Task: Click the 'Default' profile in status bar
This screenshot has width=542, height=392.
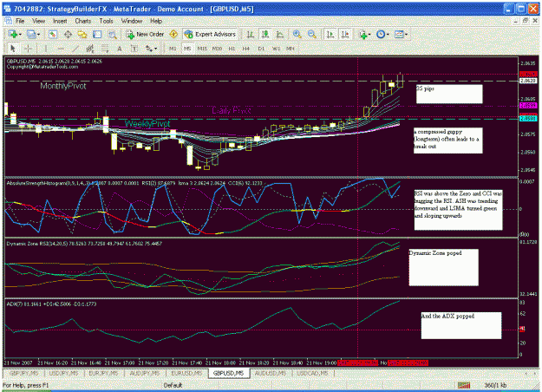Action: [x=173, y=385]
